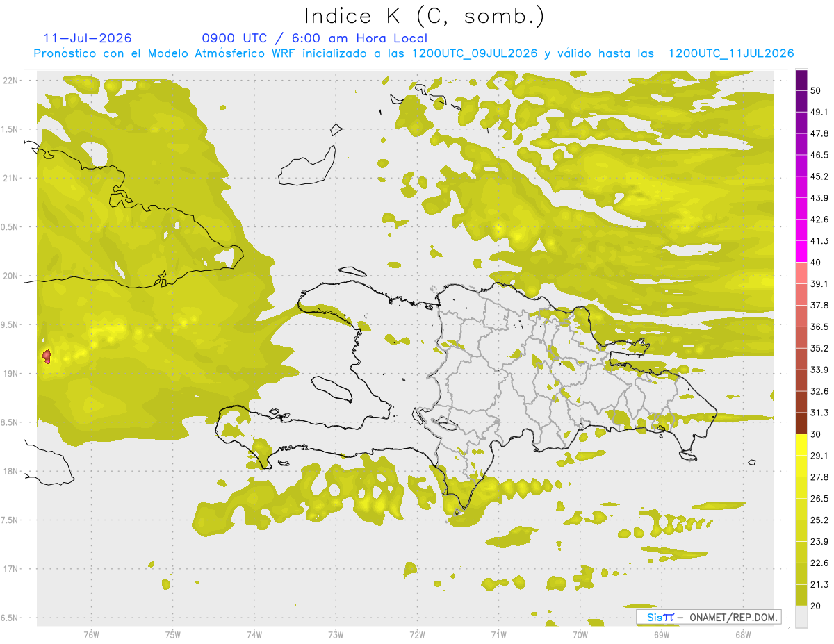Click the '17N' latitude label

pos(11,569)
